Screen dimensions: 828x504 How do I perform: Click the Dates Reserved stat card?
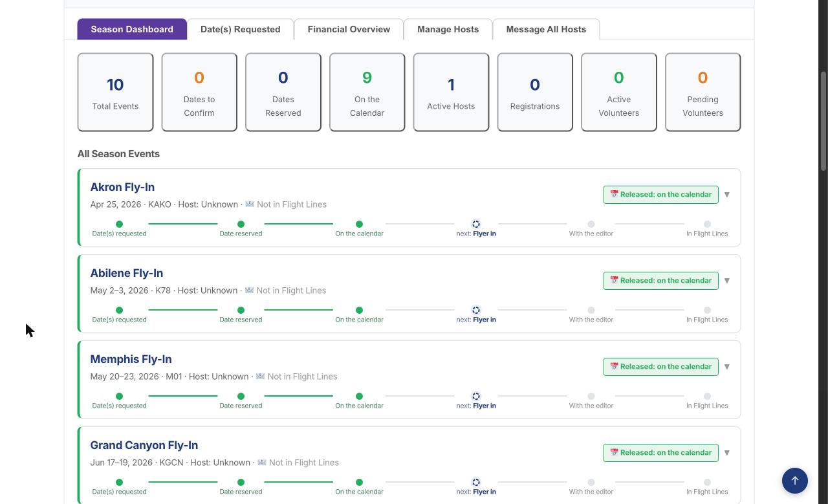pyautogui.click(x=283, y=92)
